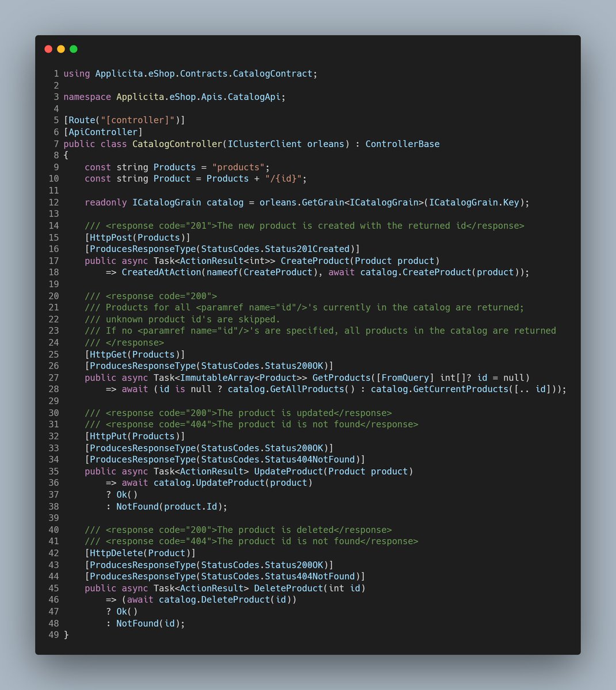Click the 'nameof' expression on line 18
The height and width of the screenshot is (690, 616).
[223, 273]
